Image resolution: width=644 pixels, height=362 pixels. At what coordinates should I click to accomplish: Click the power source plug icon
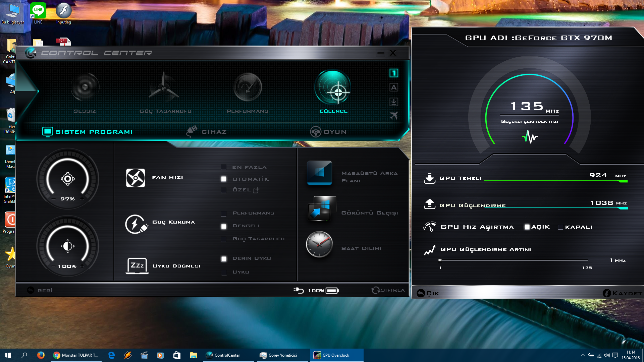299,290
